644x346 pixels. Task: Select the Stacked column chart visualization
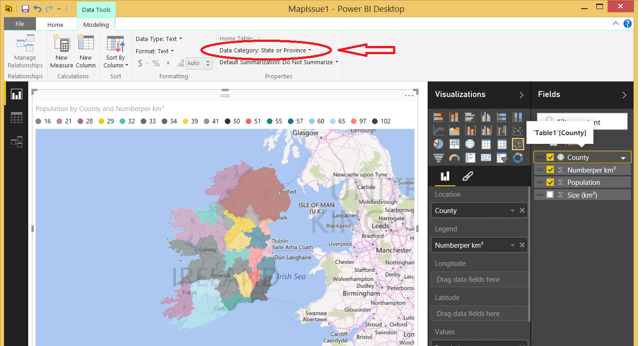pyautogui.click(x=454, y=117)
